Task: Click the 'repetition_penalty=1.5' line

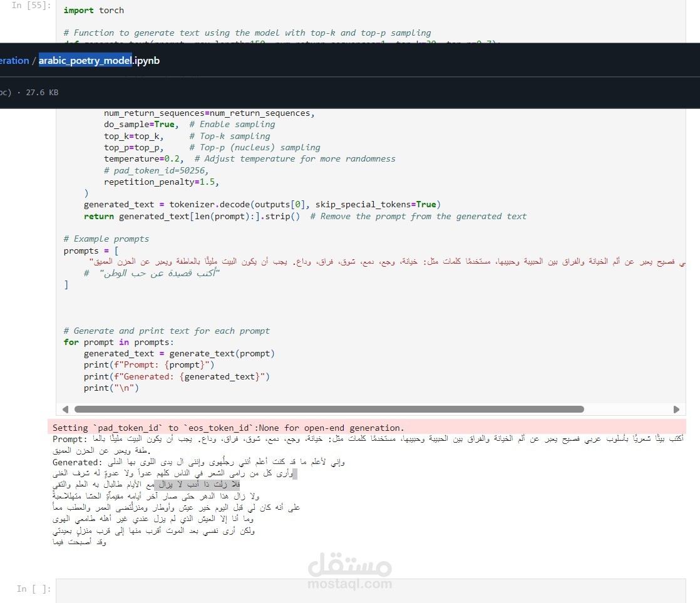Action: tap(162, 182)
